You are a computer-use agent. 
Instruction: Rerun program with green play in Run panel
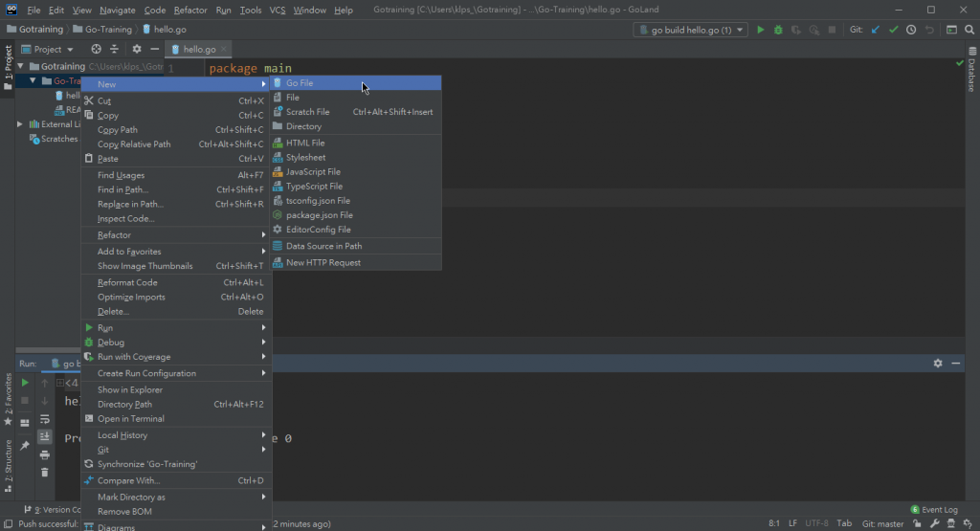pos(25,383)
